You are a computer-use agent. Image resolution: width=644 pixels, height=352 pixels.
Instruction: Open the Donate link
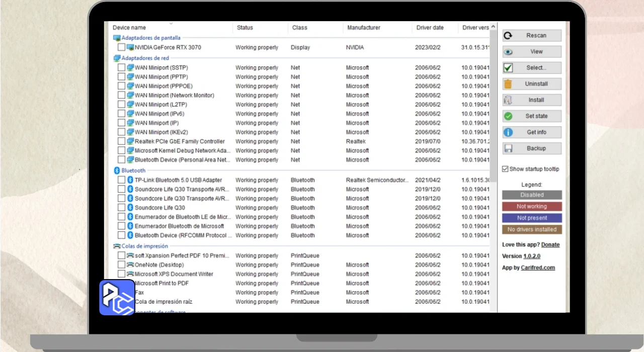(550, 245)
